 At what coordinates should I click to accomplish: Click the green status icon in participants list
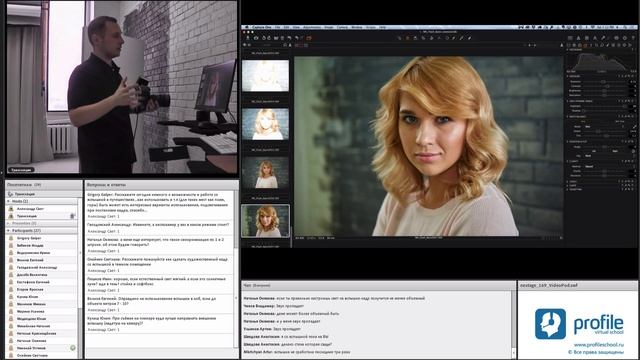click(x=73, y=348)
